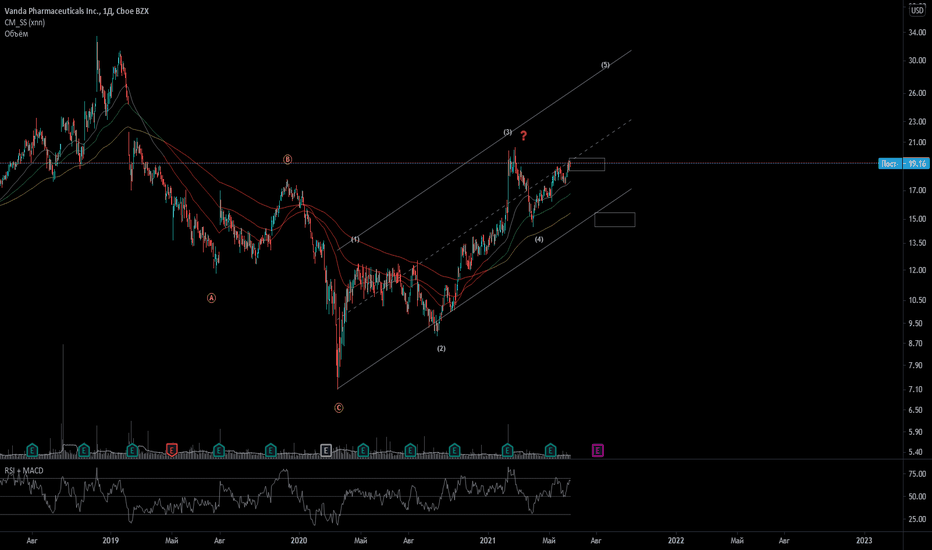Click the 26.00 price axis label
Viewport: 932px width, 550px height.
917,93
